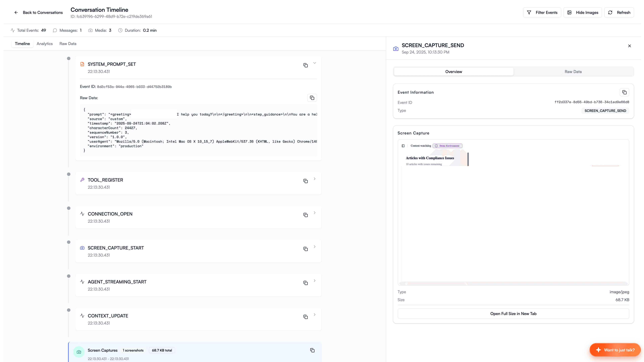The width and height of the screenshot is (644, 362).
Task: Copy the Screen Captures group
Action: tap(312, 350)
